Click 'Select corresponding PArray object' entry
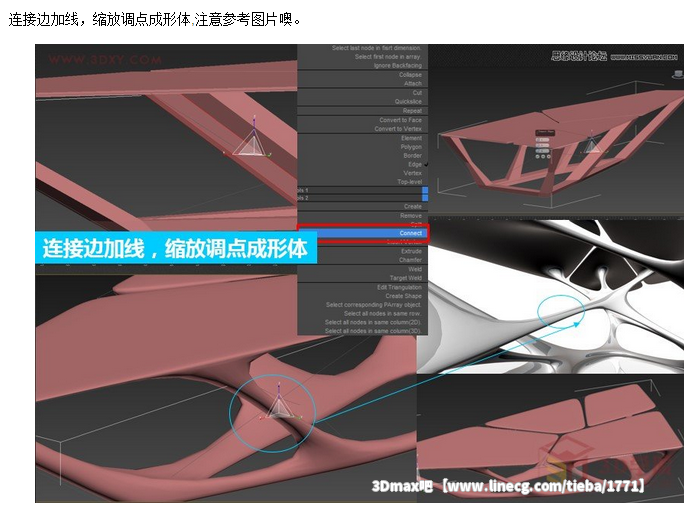Screen dimensions: 684x505 point(373,305)
